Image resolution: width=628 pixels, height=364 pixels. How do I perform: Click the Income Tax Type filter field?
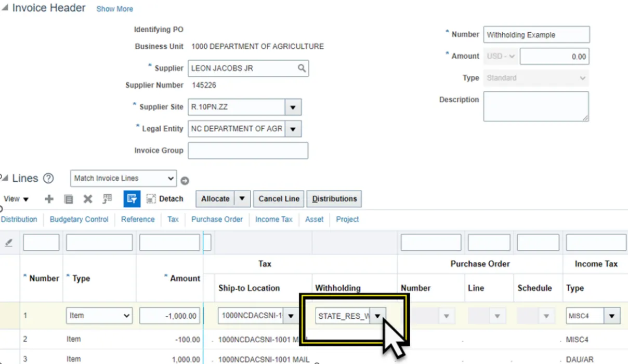tap(596, 242)
